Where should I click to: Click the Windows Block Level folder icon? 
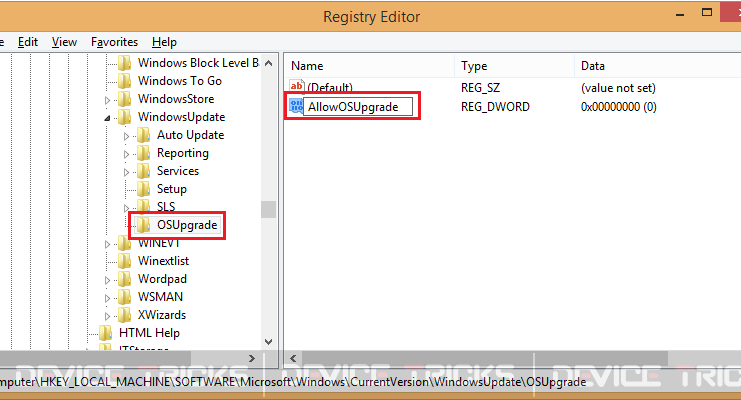[x=125, y=63]
